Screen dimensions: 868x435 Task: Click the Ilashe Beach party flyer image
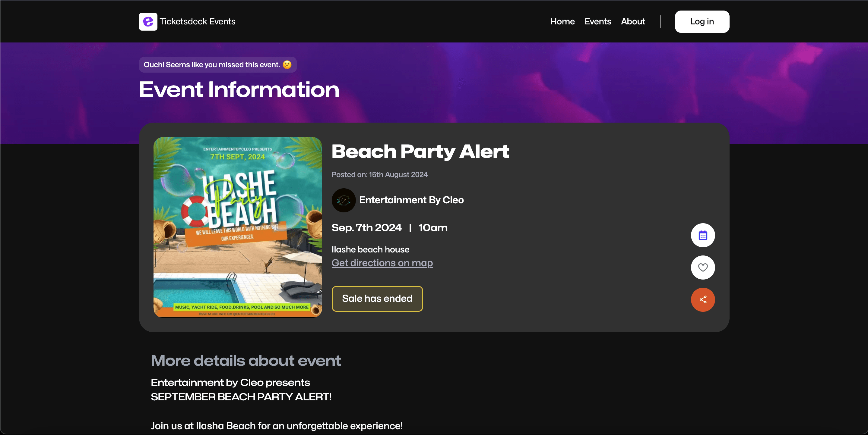pyautogui.click(x=238, y=227)
